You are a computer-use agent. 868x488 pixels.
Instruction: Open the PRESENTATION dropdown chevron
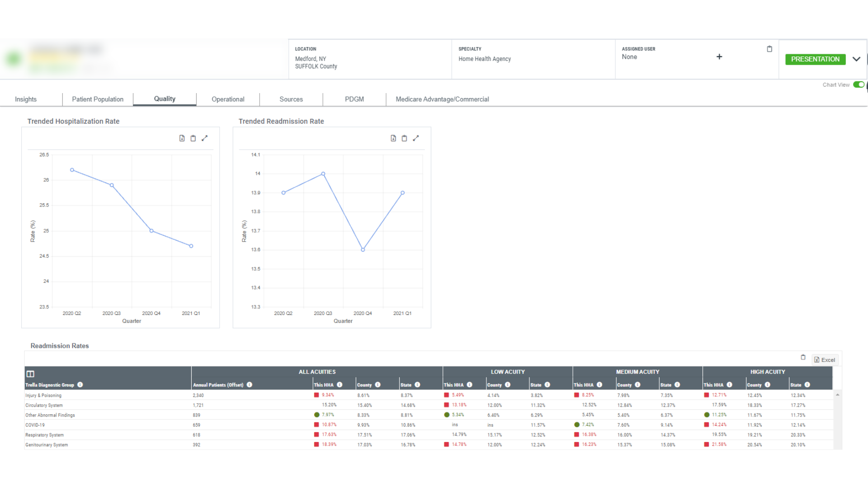(857, 59)
